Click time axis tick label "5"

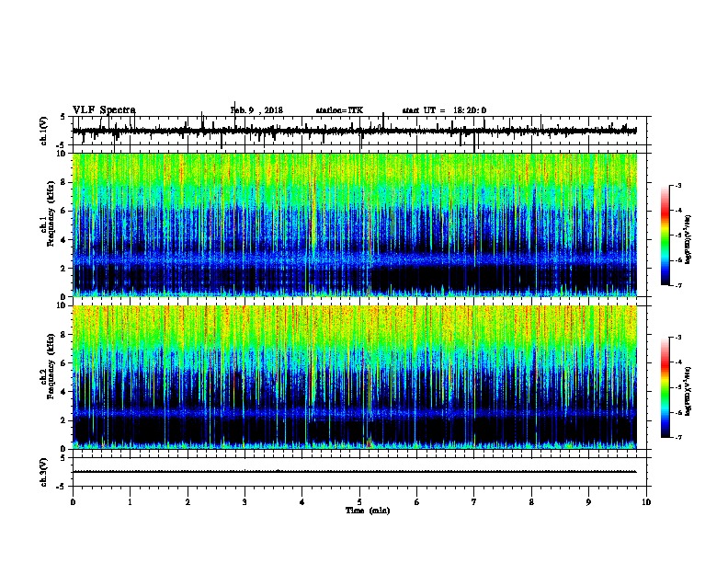coord(359,502)
